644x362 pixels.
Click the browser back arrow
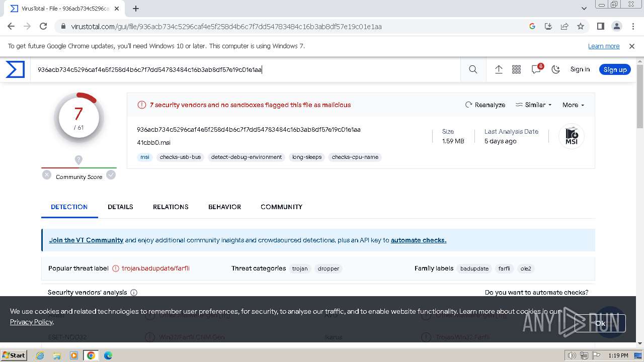[x=11, y=26]
